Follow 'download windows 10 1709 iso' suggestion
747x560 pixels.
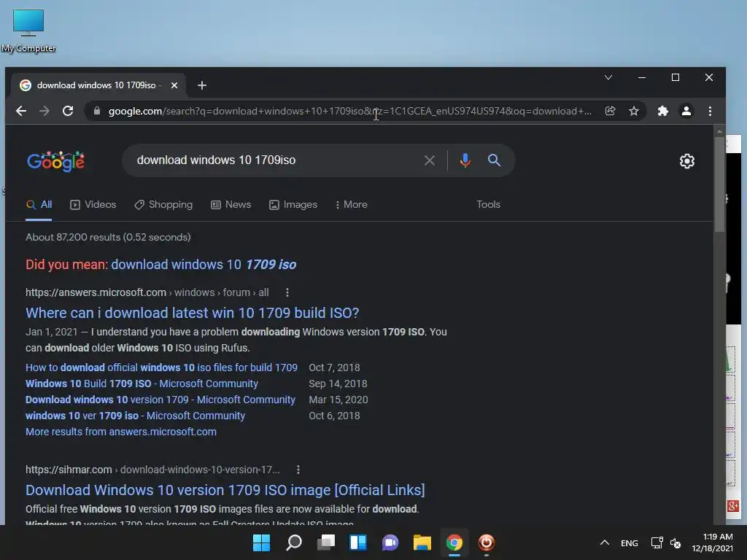click(x=204, y=264)
